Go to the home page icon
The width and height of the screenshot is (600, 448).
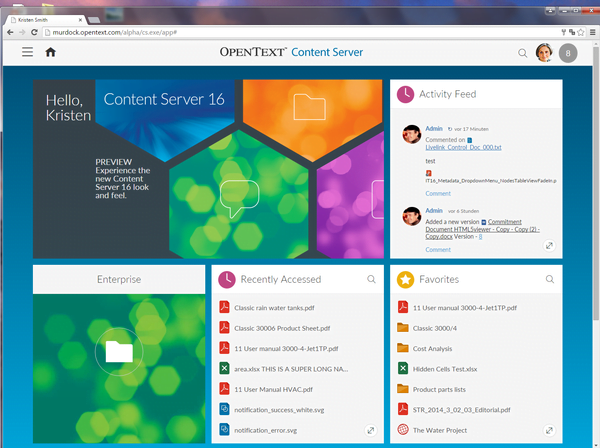click(x=51, y=52)
